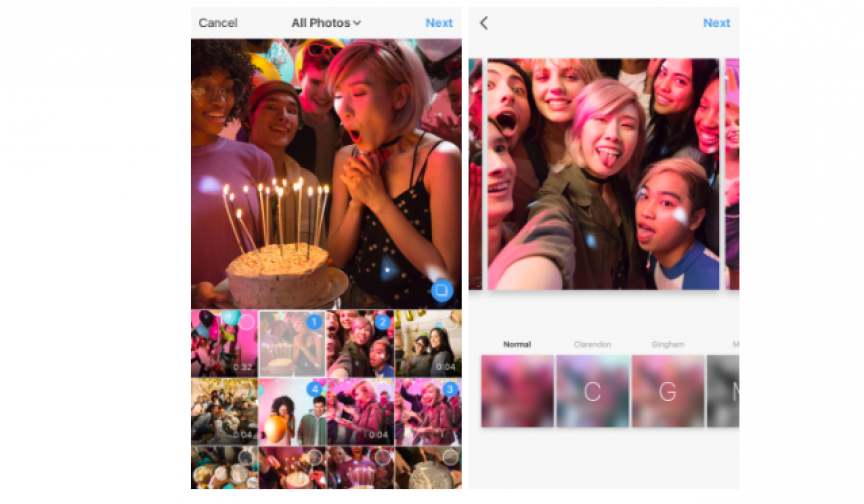Screen dimensions: 864x504
Task: Select the Clarendon filter label
Action: coord(592,345)
